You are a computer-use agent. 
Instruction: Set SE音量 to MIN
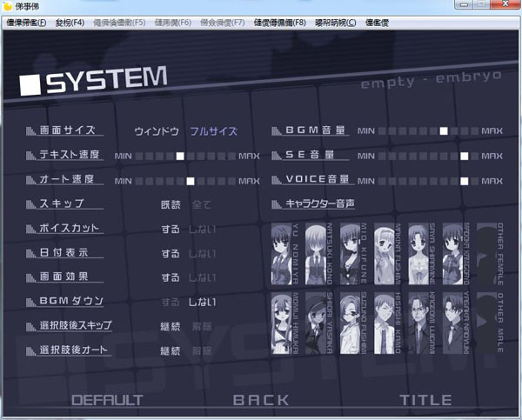pyautogui.click(x=366, y=156)
